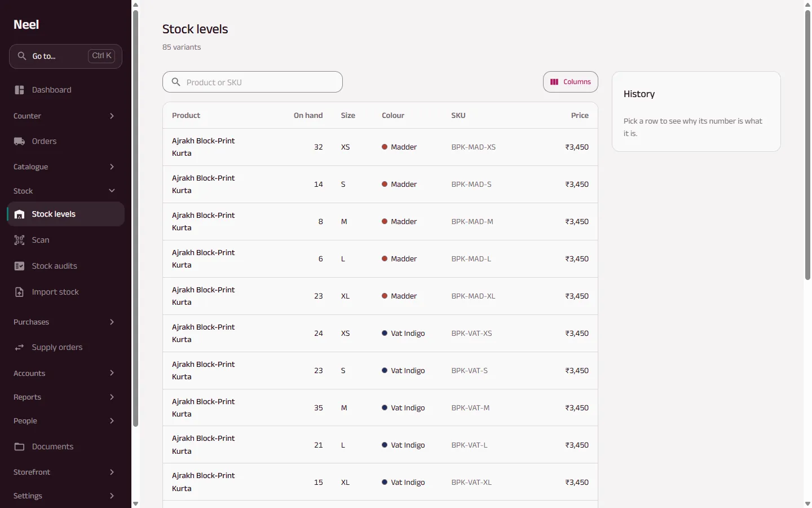
Task: Open the Columns chooser button
Action: tap(571, 82)
